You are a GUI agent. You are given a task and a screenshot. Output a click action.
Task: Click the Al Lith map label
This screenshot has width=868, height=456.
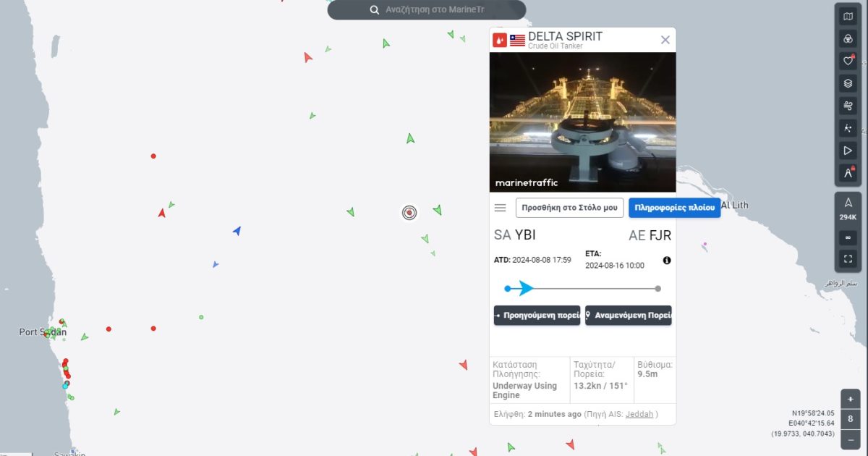click(735, 206)
